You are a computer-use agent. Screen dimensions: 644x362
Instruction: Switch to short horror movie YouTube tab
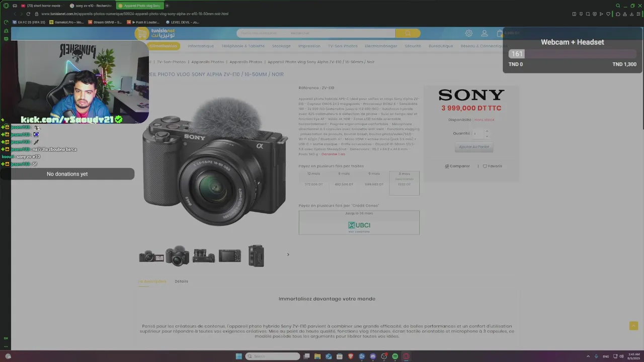[43, 6]
